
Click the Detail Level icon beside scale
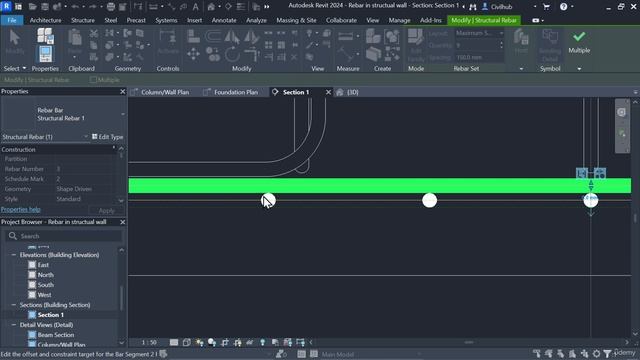pyautogui.click(x=174, y=342)
